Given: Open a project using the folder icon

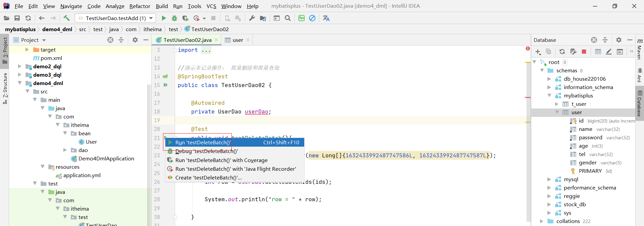Looking at the screenshot, I should [6, 18].
